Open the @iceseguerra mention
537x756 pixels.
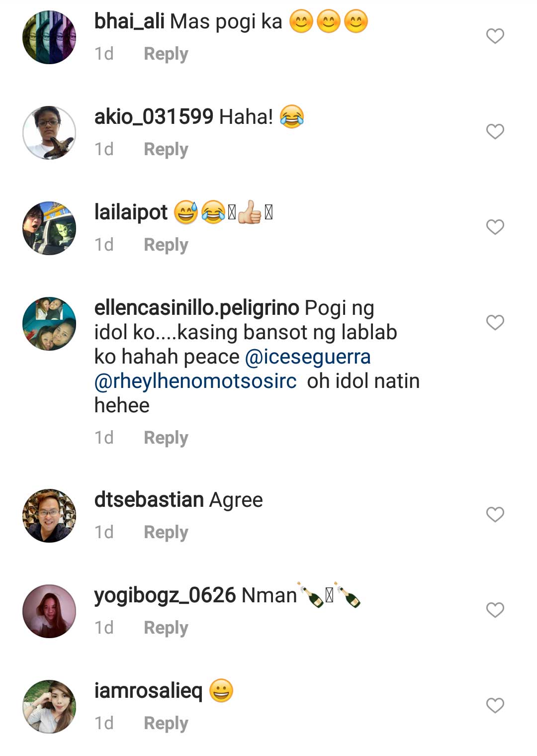tap(308, 357)
